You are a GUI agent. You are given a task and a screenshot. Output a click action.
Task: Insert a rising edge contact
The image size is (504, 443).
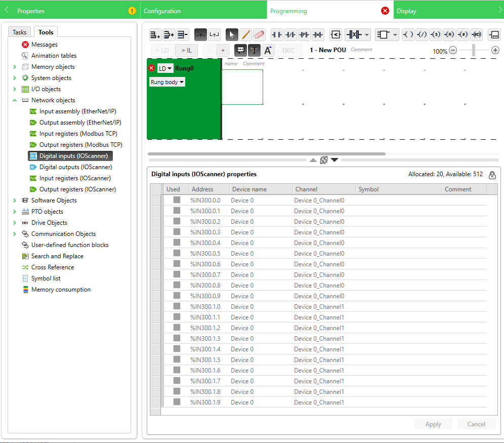pos(304,34)
